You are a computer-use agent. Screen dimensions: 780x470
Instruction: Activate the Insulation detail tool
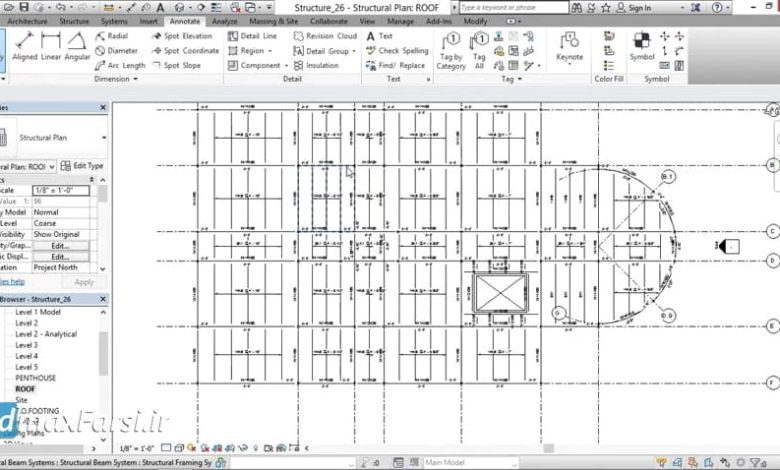[316, 65]
